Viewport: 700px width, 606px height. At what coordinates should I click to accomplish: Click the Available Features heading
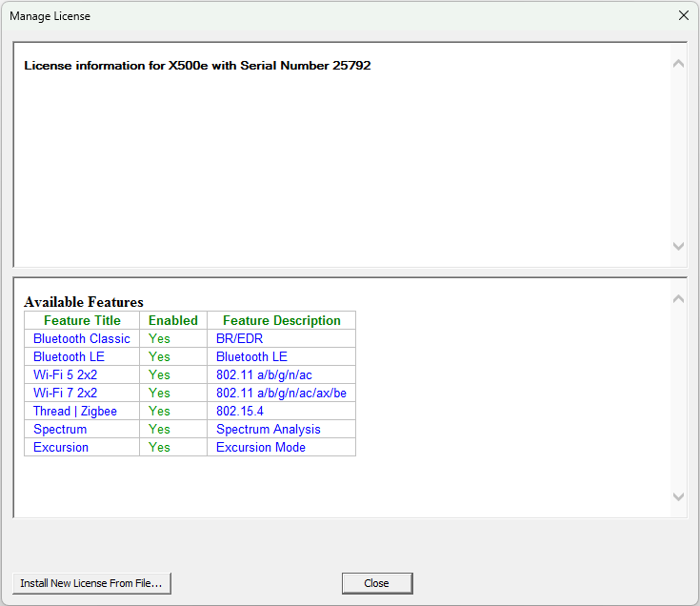pyautogui.click(x=84, y=302)
